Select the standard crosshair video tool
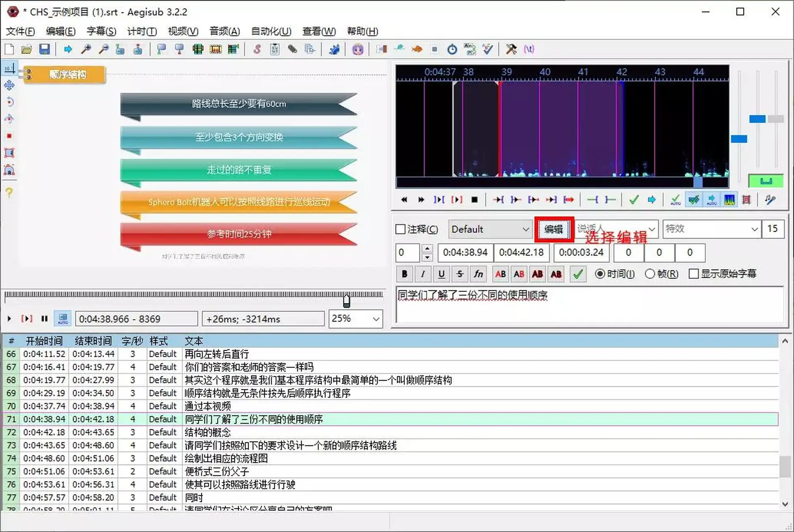This screenshot has height=532, width=794. pos(9,68)
